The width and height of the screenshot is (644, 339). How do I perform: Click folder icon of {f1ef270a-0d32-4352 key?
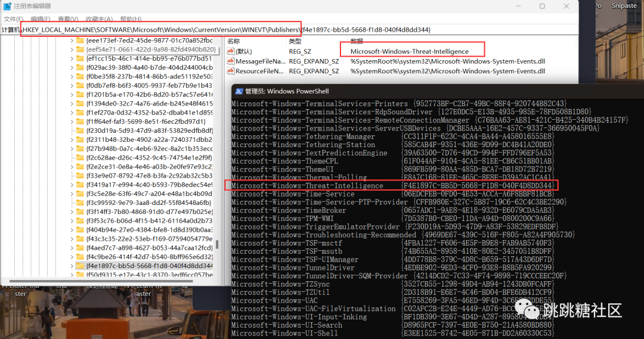80,113
